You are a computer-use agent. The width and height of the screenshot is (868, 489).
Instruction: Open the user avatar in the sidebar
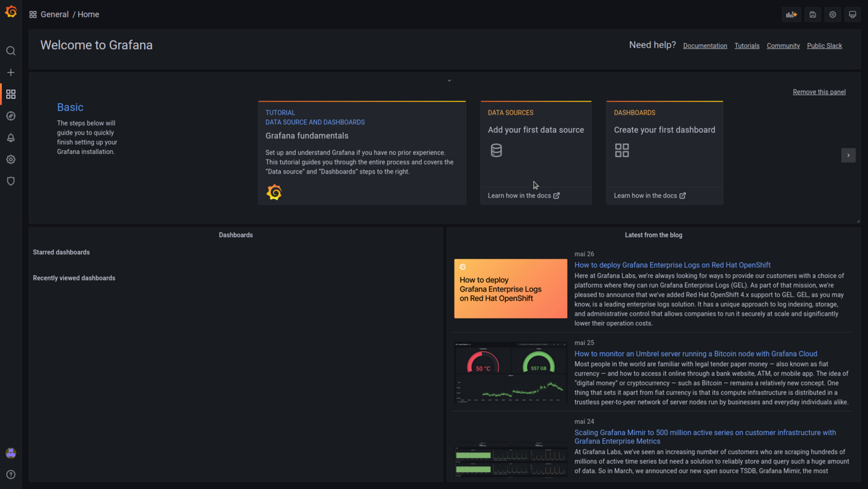(11, 452)
